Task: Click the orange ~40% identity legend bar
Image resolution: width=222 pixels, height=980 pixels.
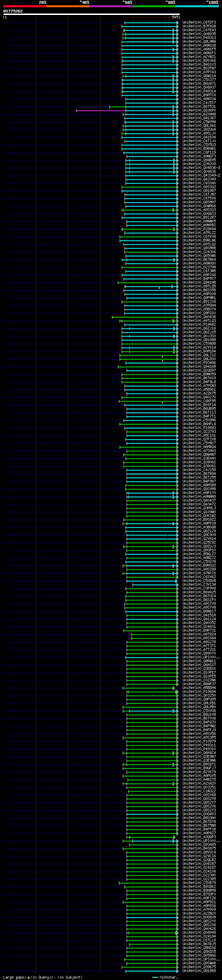Action: [68, 6]
